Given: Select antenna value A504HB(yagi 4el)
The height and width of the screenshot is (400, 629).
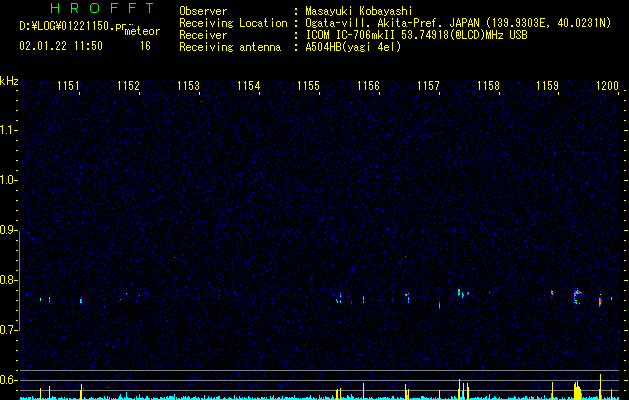Looking at the screenshot, I should 353,47.
